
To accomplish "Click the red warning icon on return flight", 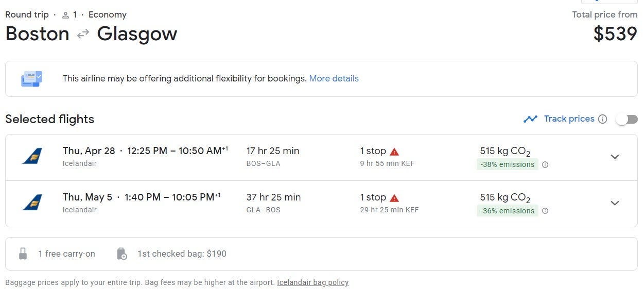I will [394, 198].
